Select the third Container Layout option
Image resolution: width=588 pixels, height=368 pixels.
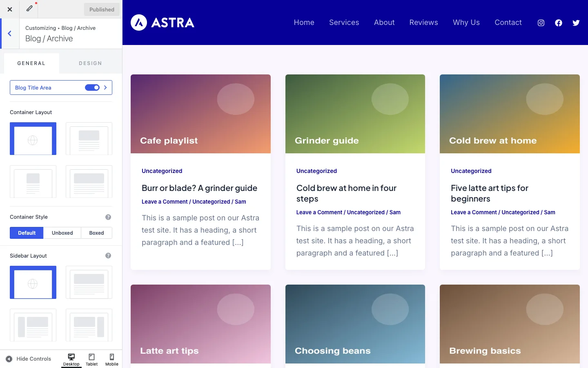coord(33,182)
